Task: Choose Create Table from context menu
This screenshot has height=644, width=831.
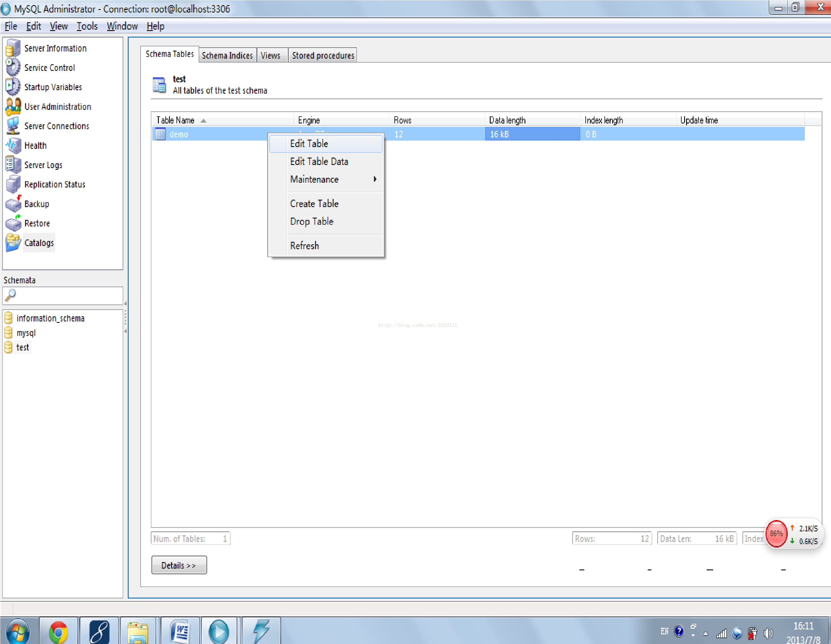Action: click(326, 203)
